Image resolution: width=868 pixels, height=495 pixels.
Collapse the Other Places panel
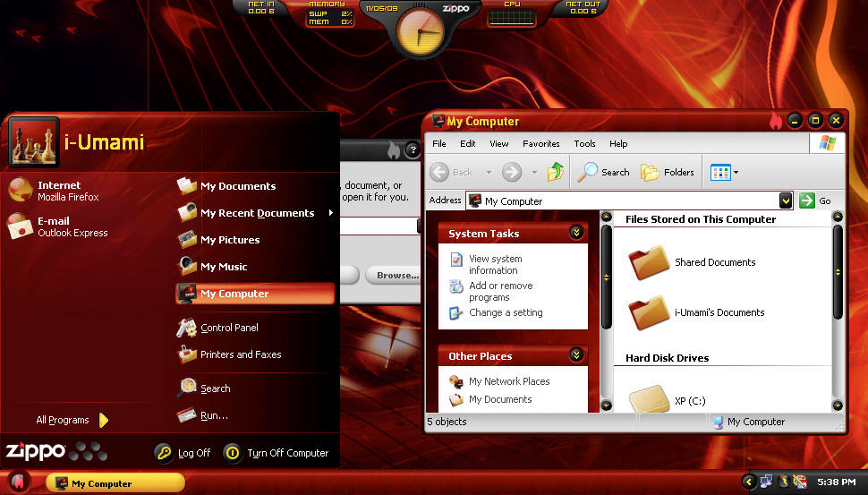pyautogui.click(x=576, y=355)
